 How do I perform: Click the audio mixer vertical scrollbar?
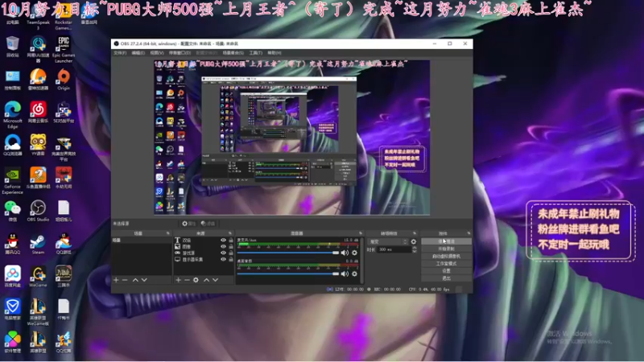(x=361, y=260)
